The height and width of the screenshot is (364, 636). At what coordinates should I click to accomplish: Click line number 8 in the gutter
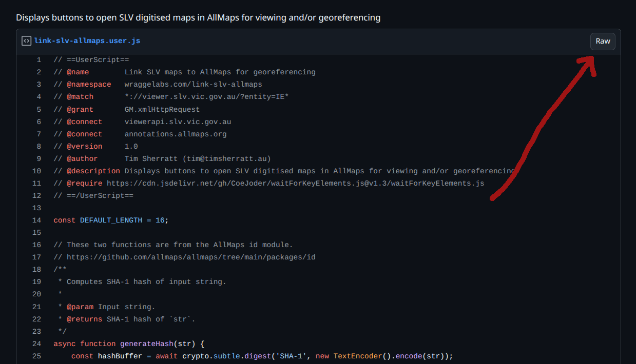pyautogui.click(x=38, y=146)
